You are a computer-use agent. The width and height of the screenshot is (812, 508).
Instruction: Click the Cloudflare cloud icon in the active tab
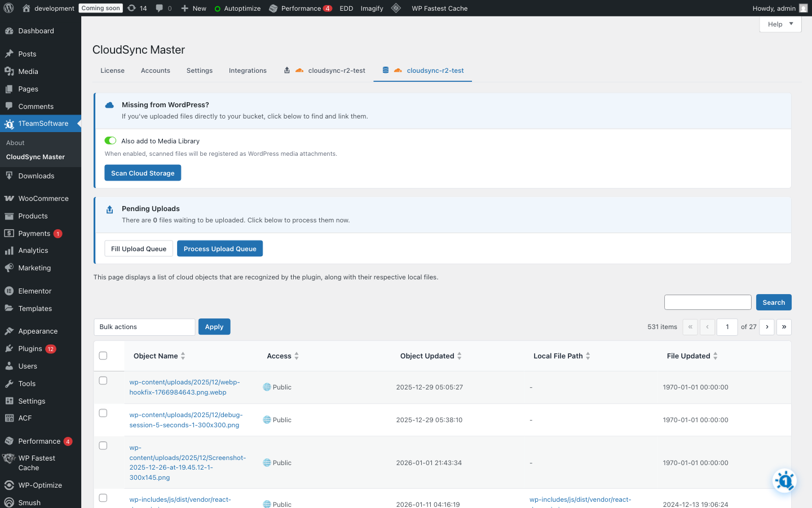click(x=398, y=70)
